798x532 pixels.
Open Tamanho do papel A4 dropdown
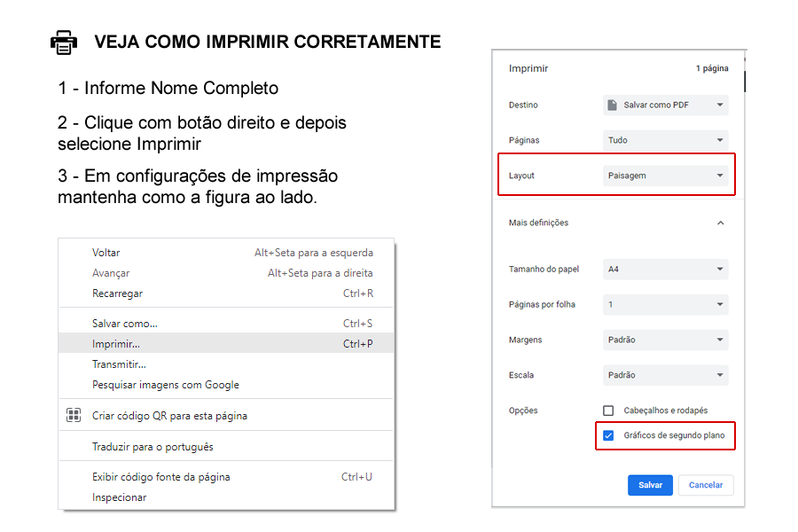click(x=665, y=269)
